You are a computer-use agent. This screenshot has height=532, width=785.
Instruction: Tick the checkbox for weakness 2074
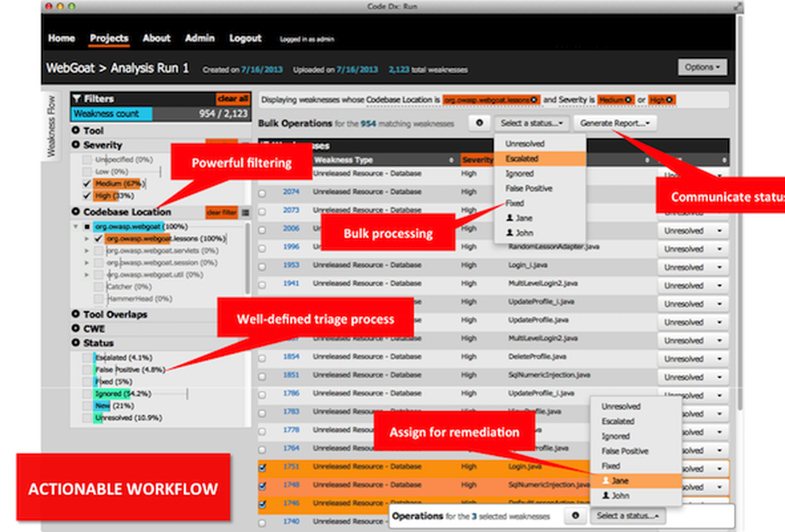click(262, 192)
